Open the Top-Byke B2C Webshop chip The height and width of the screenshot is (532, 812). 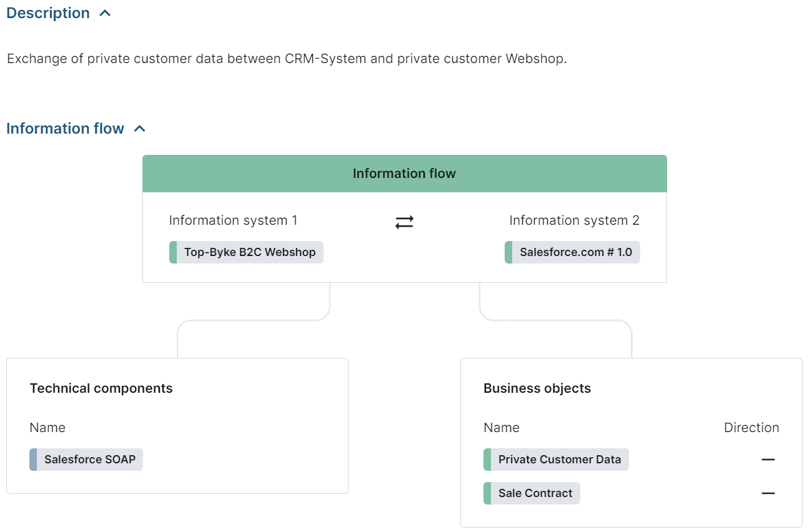pos(249,252)
